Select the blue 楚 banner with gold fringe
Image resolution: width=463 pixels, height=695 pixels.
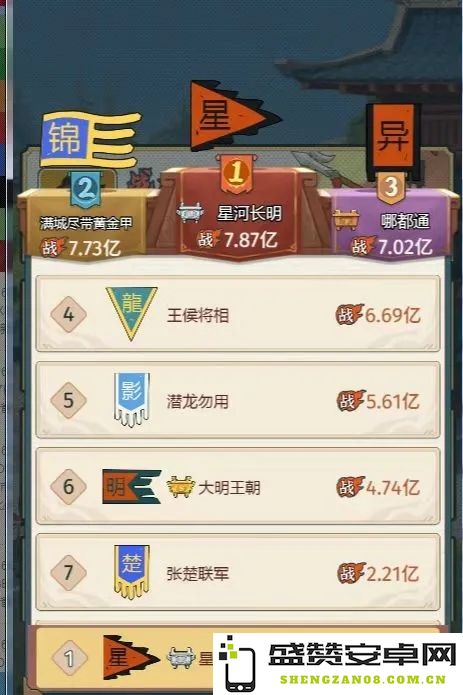[x=132, y=572]
